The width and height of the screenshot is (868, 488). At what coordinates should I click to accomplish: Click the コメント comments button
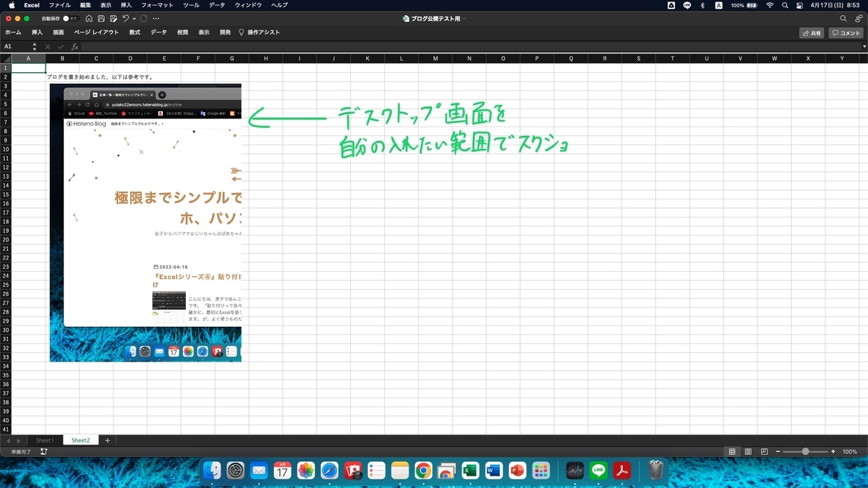click(845, 32)
